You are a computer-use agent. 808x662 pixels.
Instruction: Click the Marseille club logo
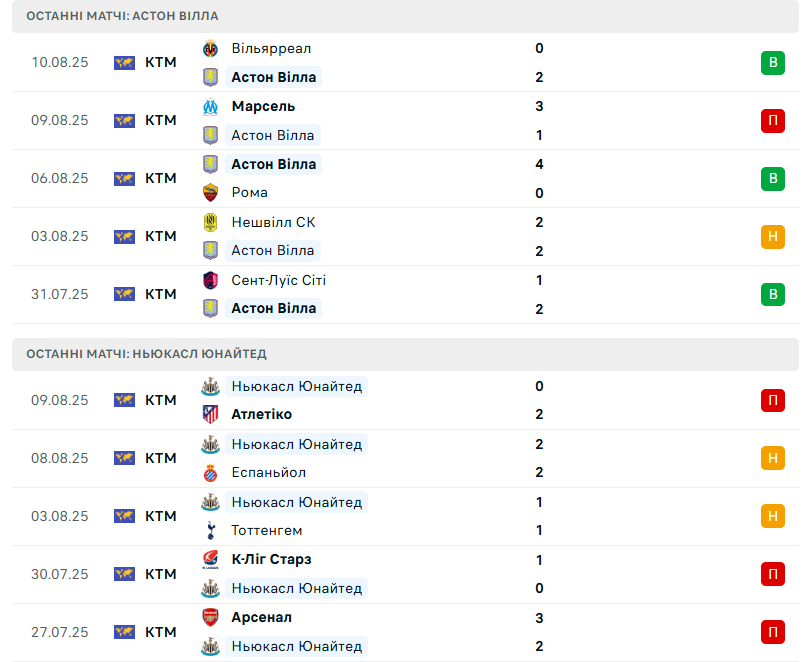tap(210, 106)
